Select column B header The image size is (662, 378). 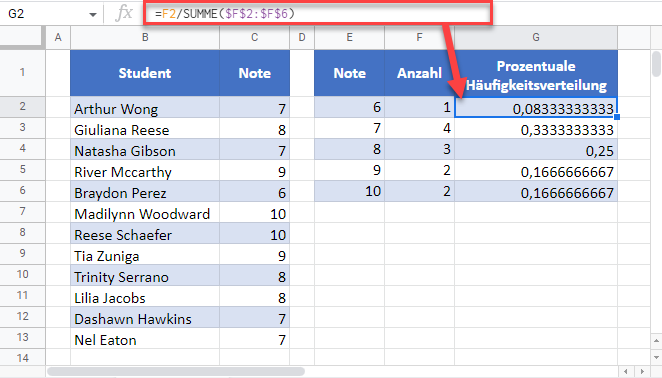[x=145, y=38]
